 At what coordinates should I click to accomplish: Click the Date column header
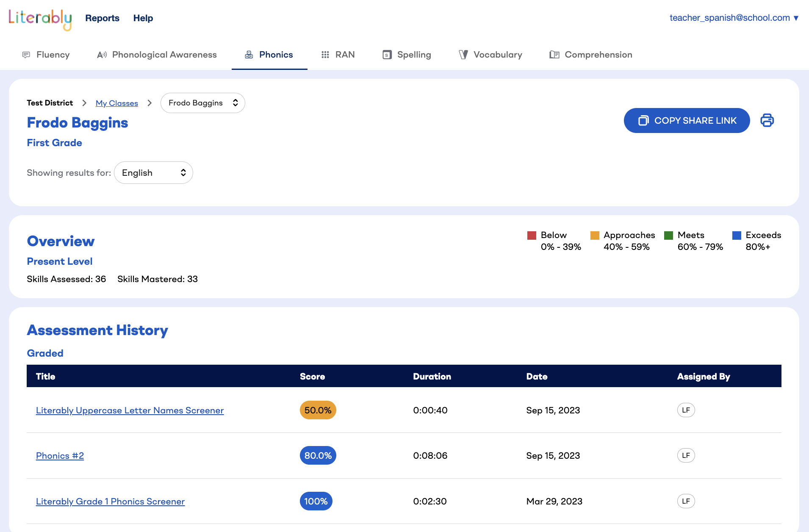coord(537,376)
